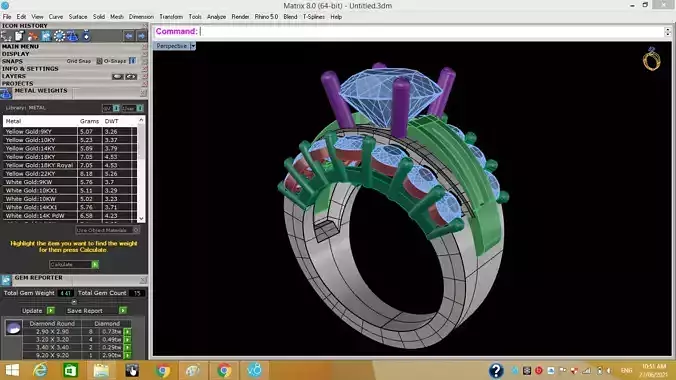Screen dimensions: 676x380
Task: Click the document copy icon in Icon History
Action: (19, 36)
